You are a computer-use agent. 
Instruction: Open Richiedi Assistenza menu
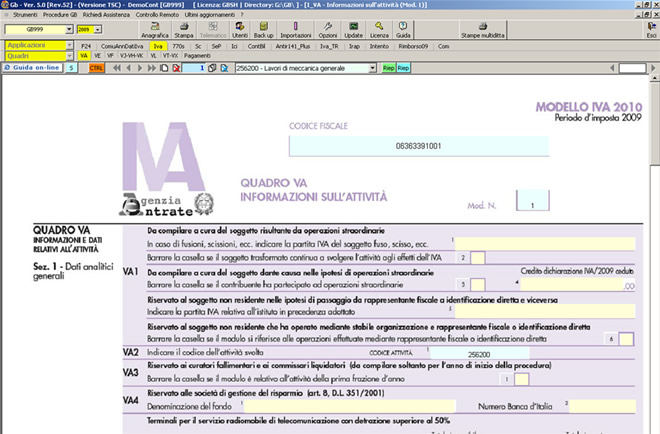coord(106,15)
